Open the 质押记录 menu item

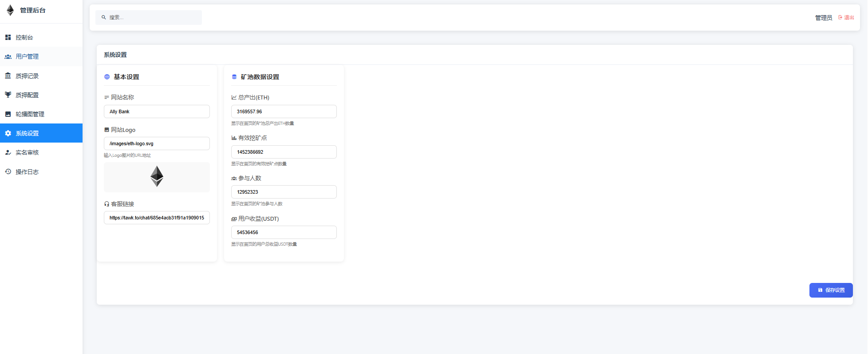pyautogui.click(x=27, y=76)
